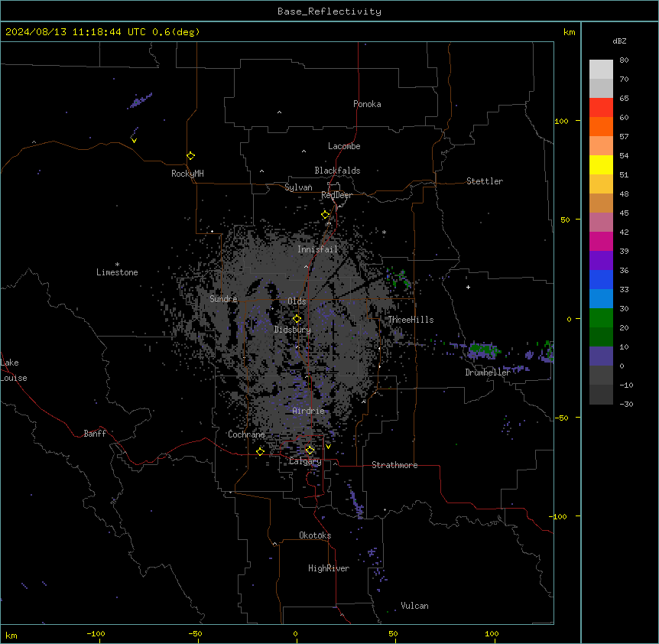This screenshot has width=659, height=644.
Task: Click the Olds label
Action: 297,301
